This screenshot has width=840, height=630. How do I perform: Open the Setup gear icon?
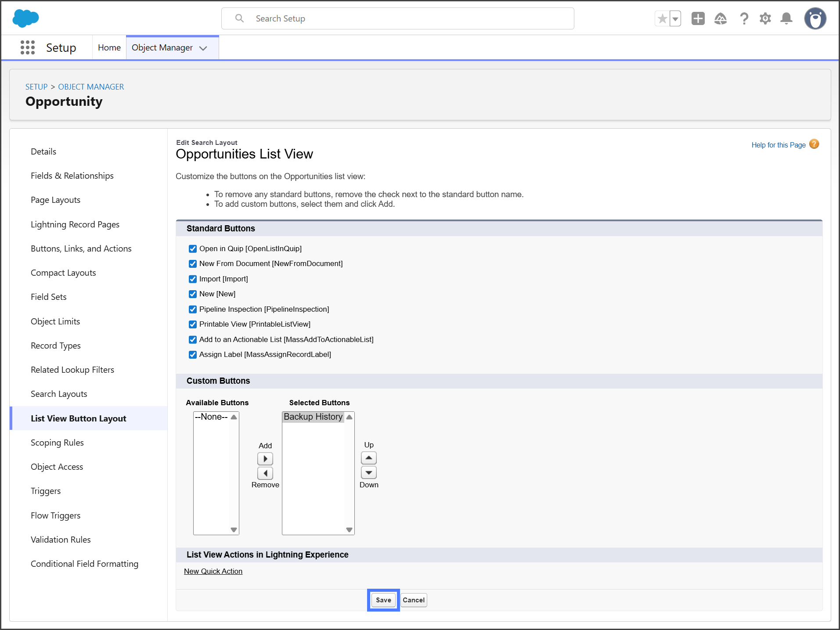765,18
